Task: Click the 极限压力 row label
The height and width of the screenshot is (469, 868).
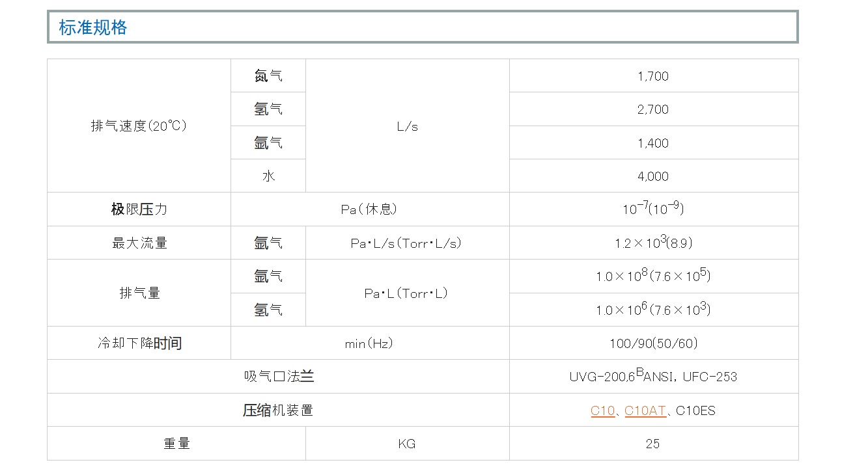Action: coord(139,209)
